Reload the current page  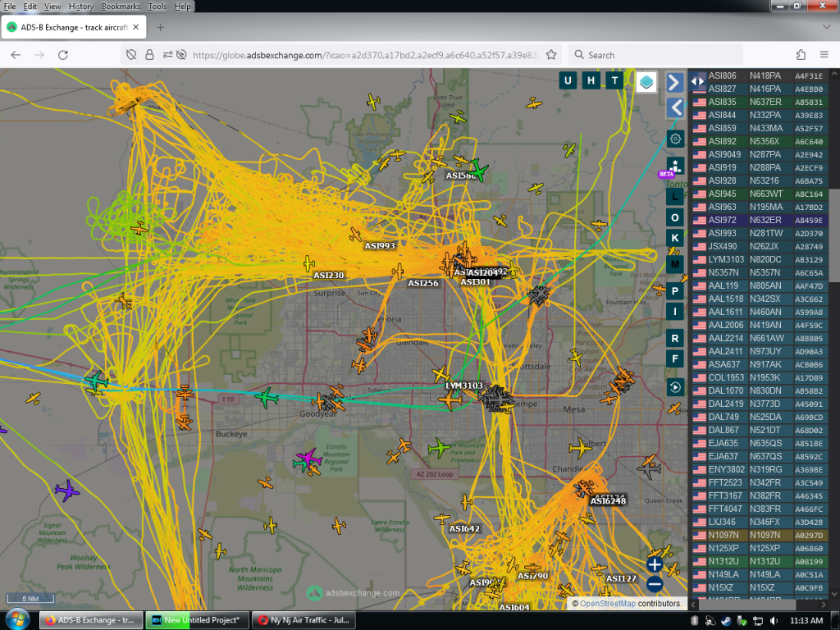(62, 55)
